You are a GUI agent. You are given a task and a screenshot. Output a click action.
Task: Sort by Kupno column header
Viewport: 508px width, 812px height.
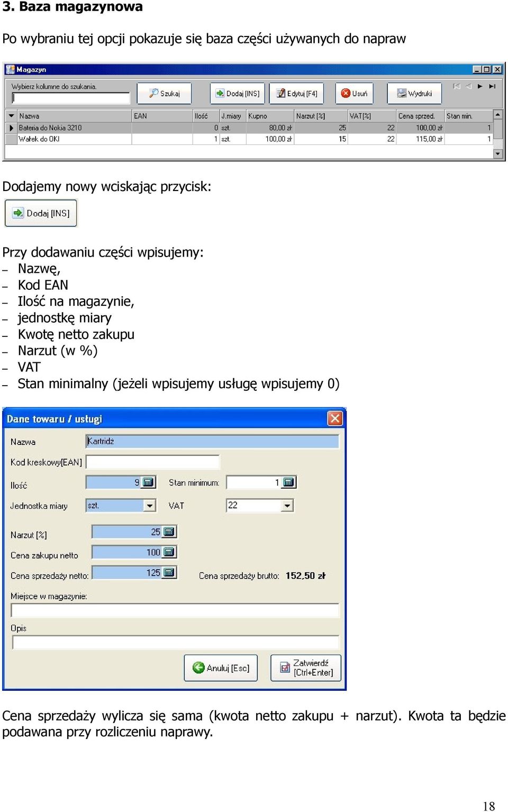[x=270, y=116]
